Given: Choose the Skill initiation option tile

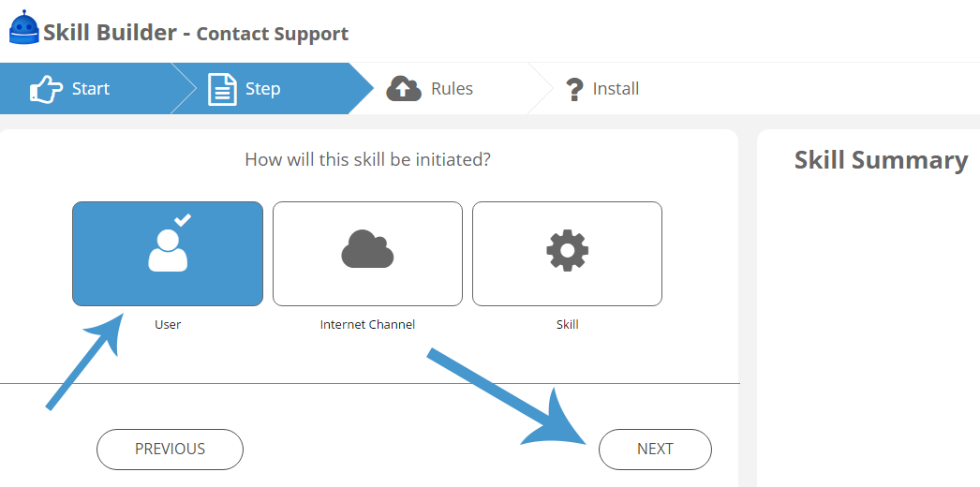Looking at the screenshot, I should point(567,254).
